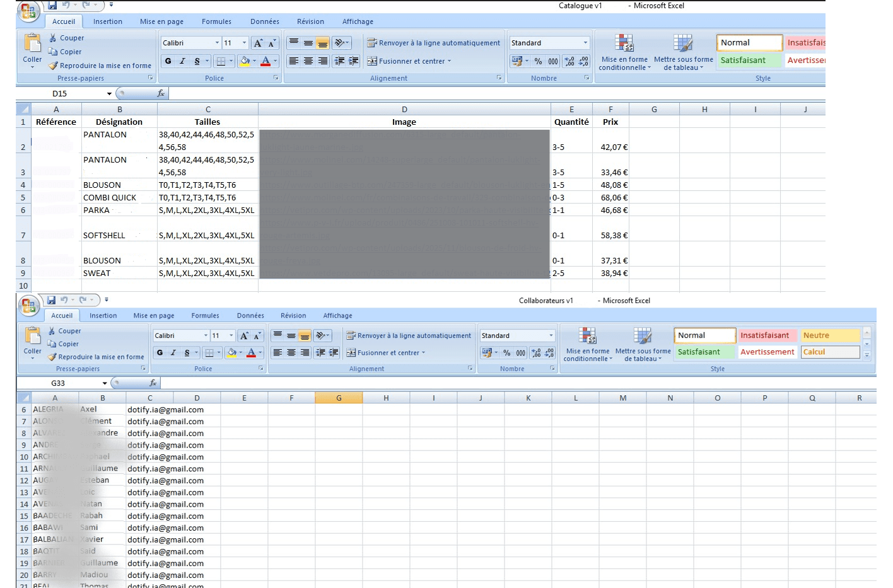Click column G header in Collaborateurs sheet
This screenshot has height=588, width=893.
pyautogui.click(x=339, y=398)
